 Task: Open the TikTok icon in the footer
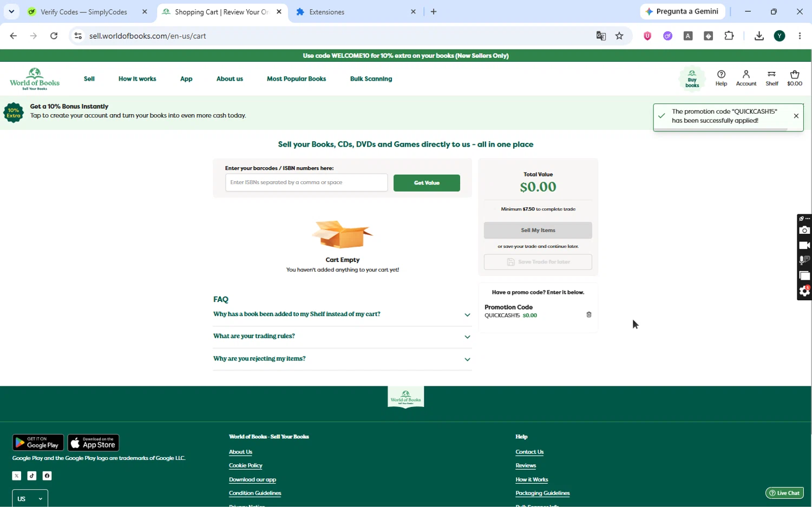tap(32, 476)
